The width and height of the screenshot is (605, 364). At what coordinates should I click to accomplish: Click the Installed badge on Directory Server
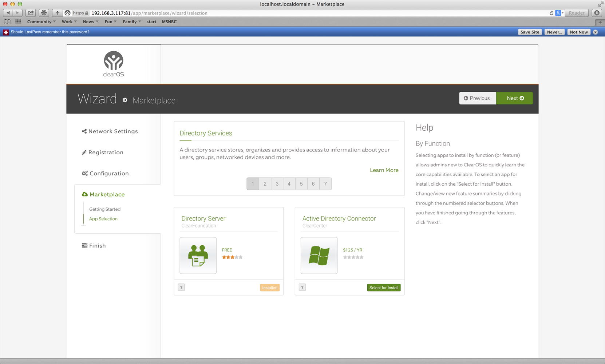[x=270, y=288]
